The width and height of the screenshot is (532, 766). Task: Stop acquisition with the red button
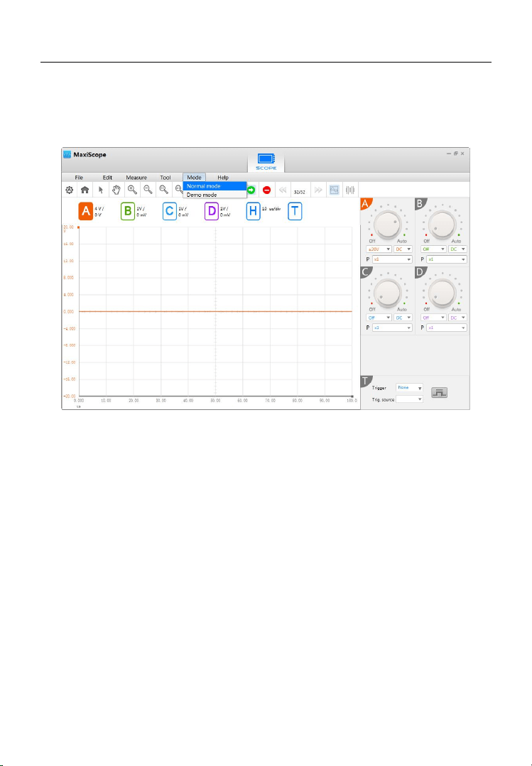(267, 190)
